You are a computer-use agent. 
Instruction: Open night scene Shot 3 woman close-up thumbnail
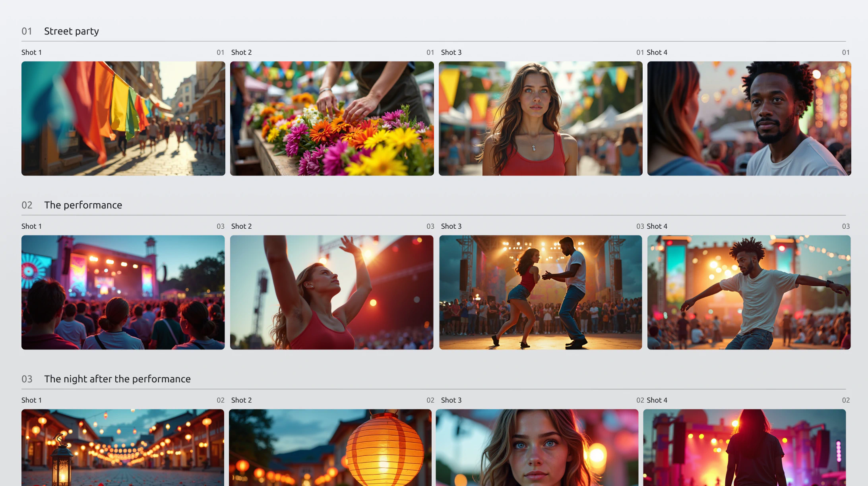coord(537,447)
